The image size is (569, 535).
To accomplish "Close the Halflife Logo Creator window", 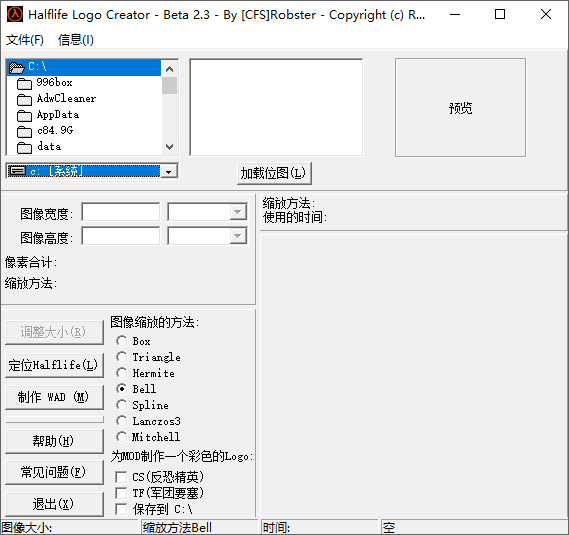I will 546,15.
